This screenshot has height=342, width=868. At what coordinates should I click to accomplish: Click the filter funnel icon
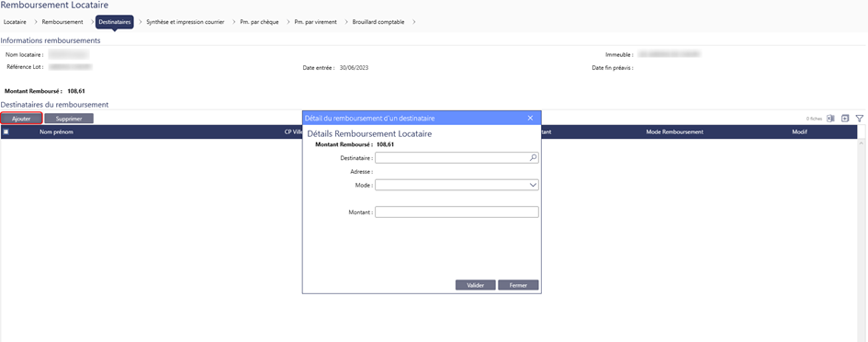tap(859, 119)
